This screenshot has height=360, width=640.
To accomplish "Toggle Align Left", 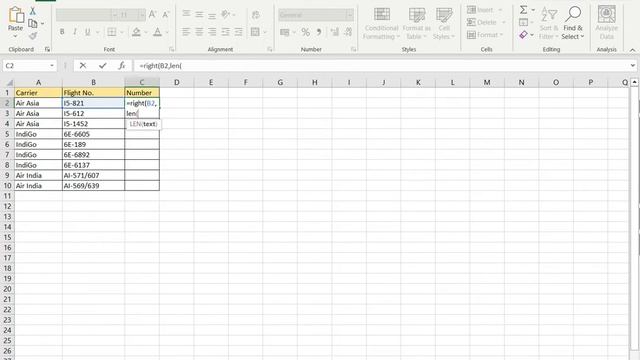I will click(x=186, y=32).
